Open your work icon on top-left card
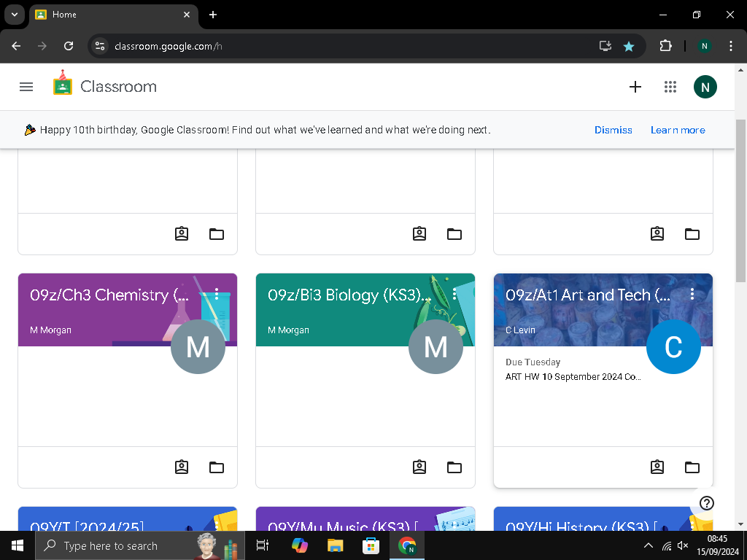Image resolution: width=747 pixels, height=560 pixels. pyautogui.click(x=182, y=234)
